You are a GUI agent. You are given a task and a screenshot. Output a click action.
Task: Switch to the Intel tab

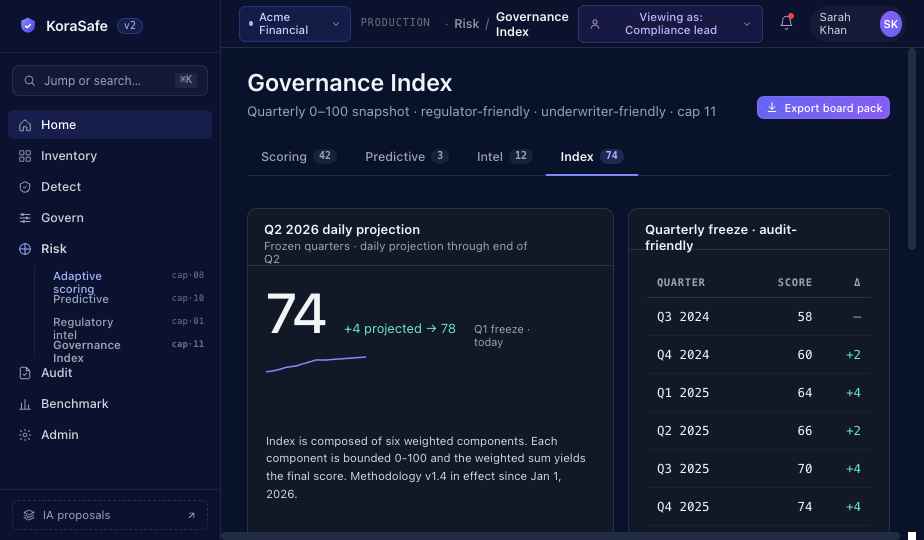click(504, 157)
